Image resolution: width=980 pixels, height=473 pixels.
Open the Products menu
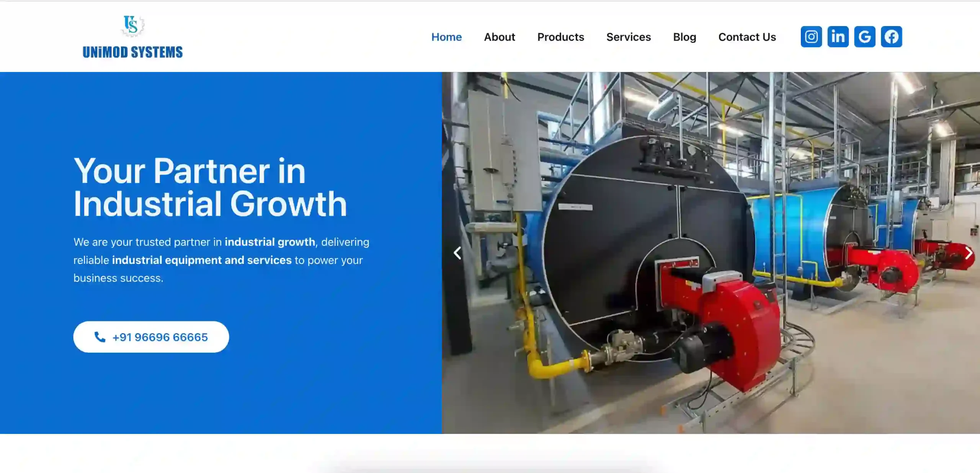560,37
